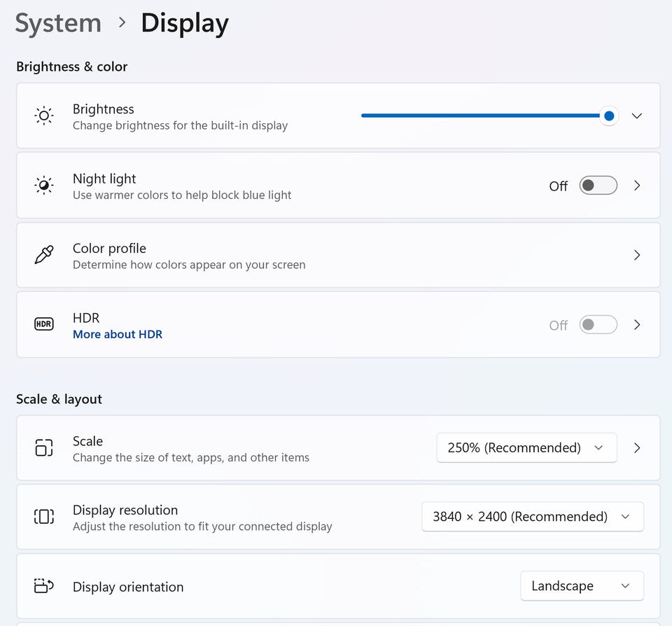Open custom Scale settings arrow
The image size is (672, 626).
(636, 447)
